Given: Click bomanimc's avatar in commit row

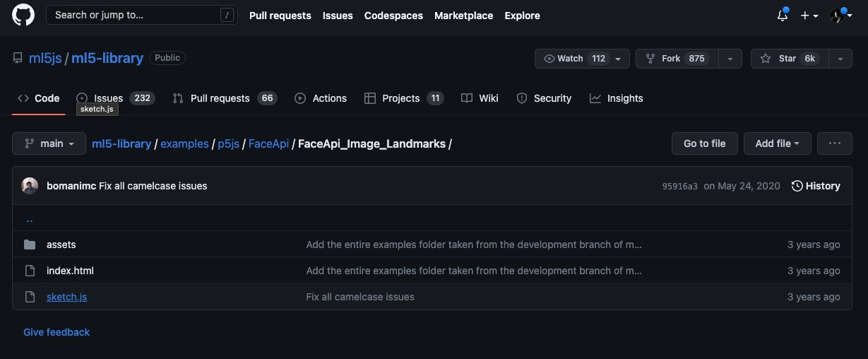Looking at the screenshot, I should (30, 186).
